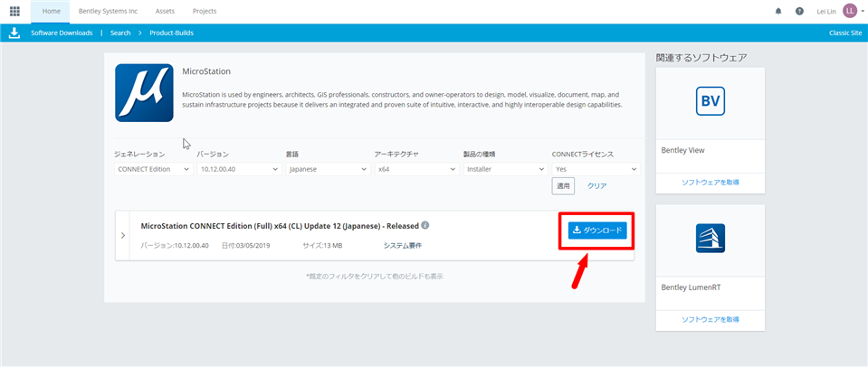
Task: Click the clear default filters link below results
Action: tap(374, 276)
